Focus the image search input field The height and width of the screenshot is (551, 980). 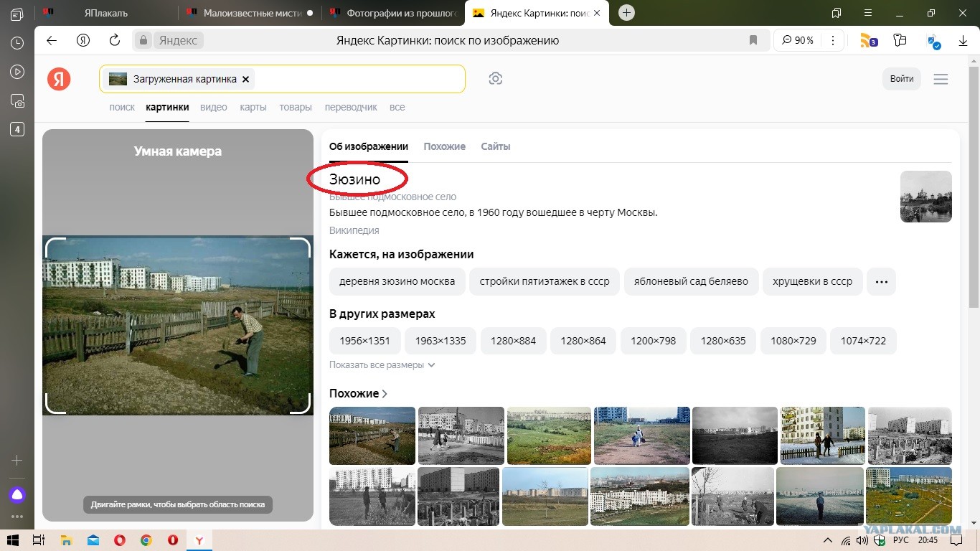[282, 79]
